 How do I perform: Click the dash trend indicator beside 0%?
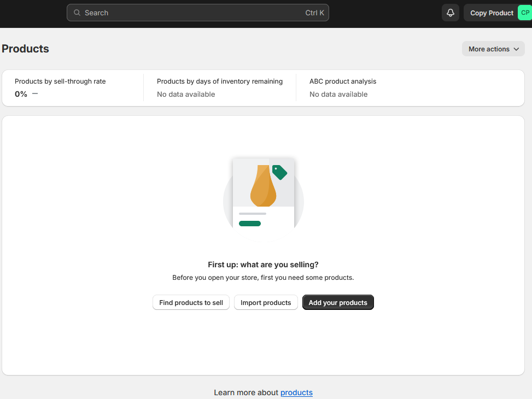(x=35, y=93)
